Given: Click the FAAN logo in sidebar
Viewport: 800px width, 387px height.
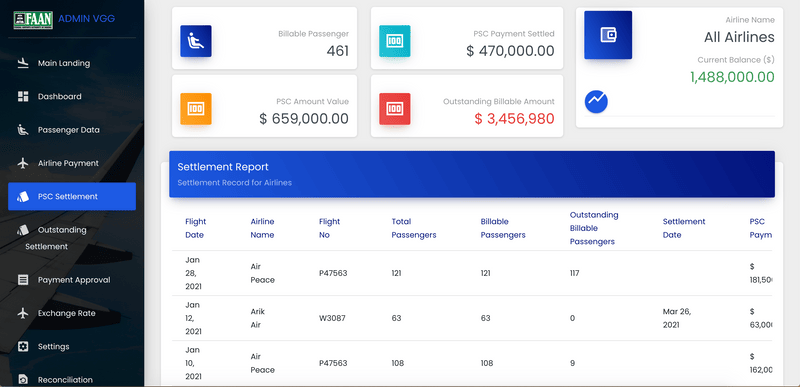Looking at the screenshot, I should tap(33, 19).
